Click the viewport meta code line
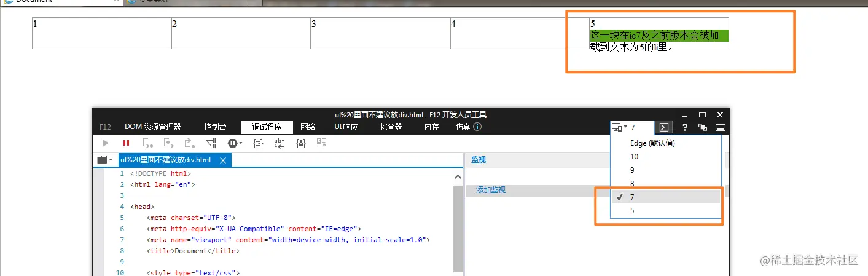Screen dimensions: 868x276 point(288,240)
